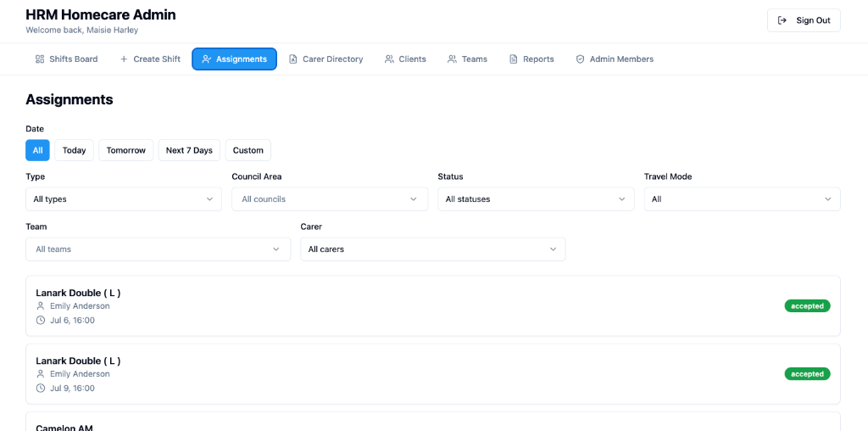Click the accepted badge on the Jul 9 assignment
Screen dimensions: 868x431
(x=807, y=374)
